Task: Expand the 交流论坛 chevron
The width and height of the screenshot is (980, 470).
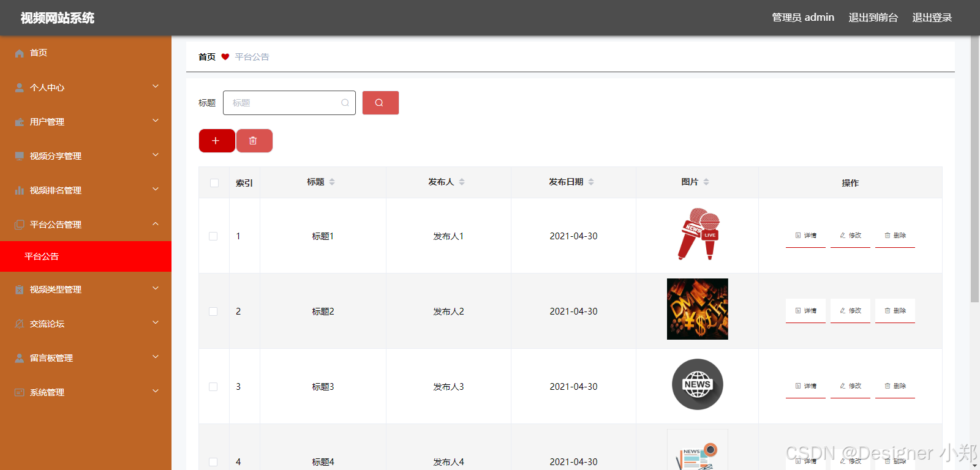Action: pyautogui.click(x=156, y=323)
